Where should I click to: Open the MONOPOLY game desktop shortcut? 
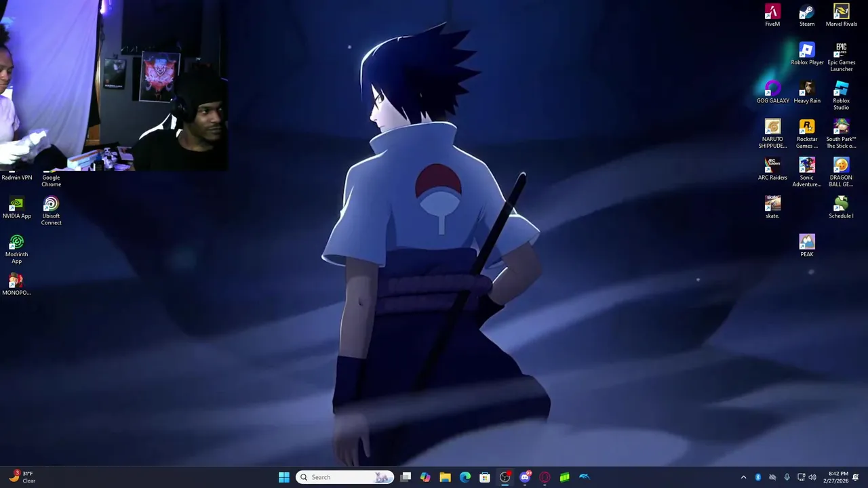(x=16, y=285)
